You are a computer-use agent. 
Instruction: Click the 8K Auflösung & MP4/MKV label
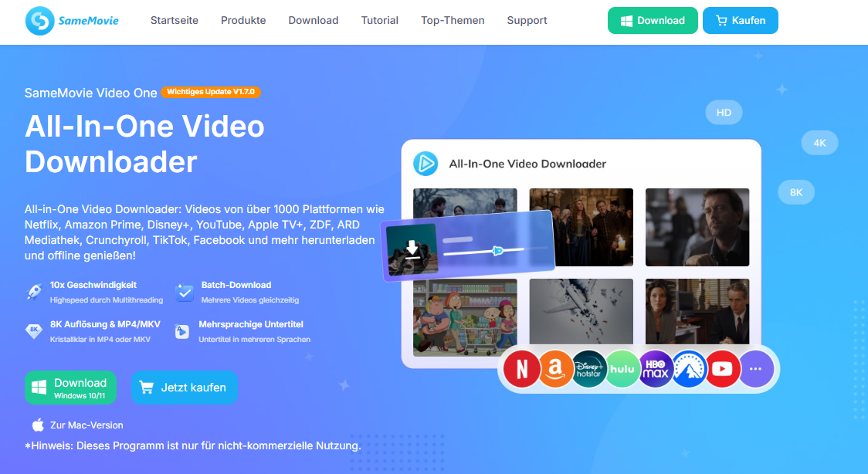pos(105,324)
